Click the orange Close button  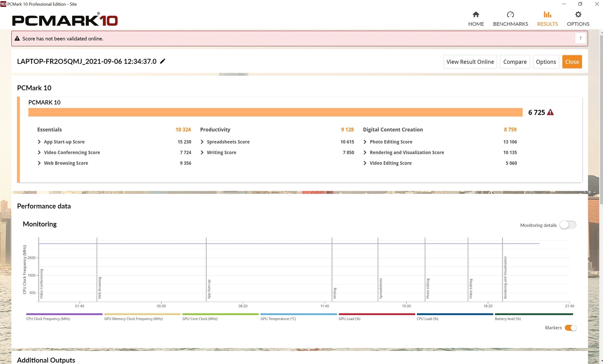click(572, 62)
